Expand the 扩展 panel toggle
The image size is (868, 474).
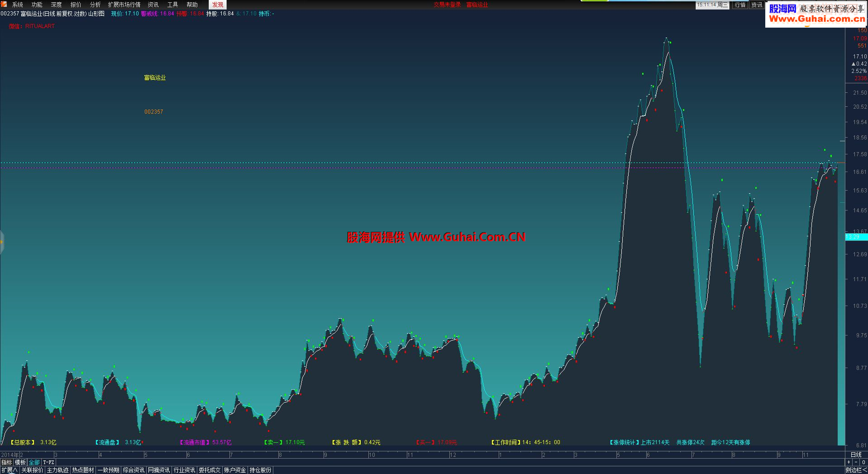(x=10, y=470)
